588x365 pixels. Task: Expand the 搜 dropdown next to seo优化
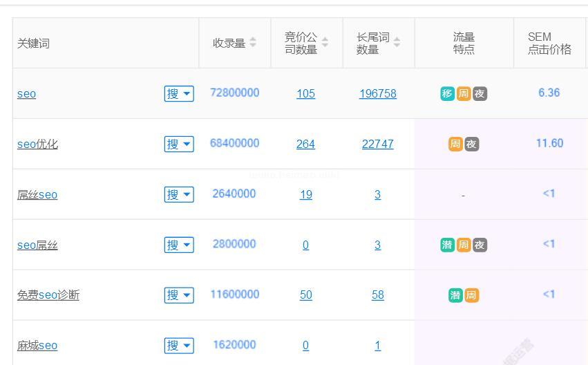179,144
